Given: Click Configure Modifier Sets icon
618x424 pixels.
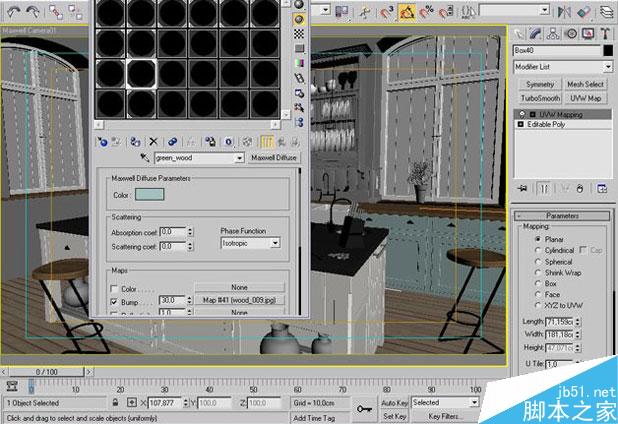Looking at the screenshot, I should [x=602, y=188].
